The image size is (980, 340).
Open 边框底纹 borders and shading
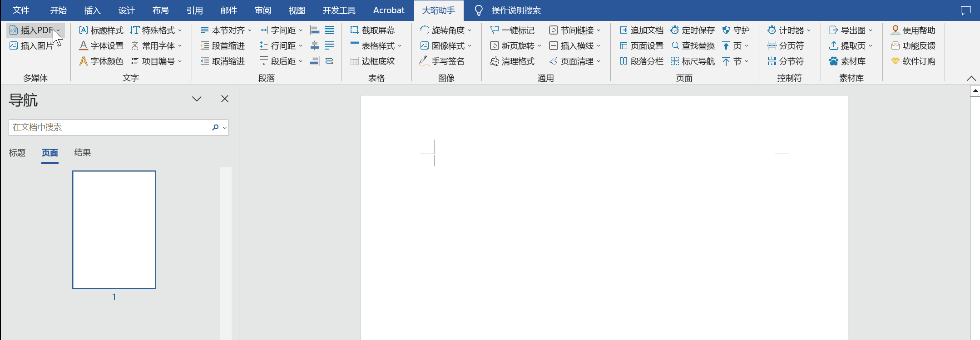(372, 61)
